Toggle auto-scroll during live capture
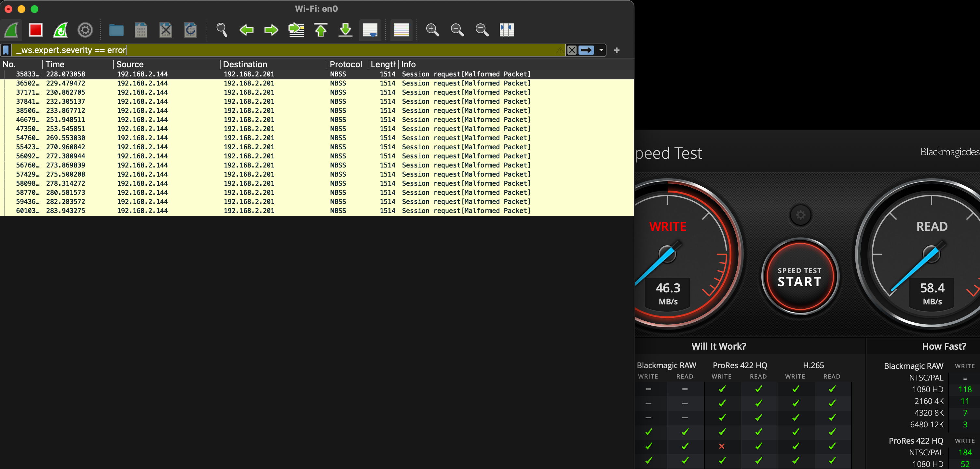This screenshot has width=980, height=469. (370, 30)
